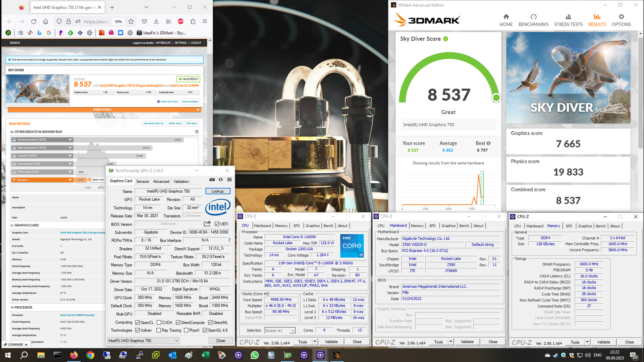Toggle Ray Tracing checkbox
This screenshot has width=644, height=362.
(159, 330)
